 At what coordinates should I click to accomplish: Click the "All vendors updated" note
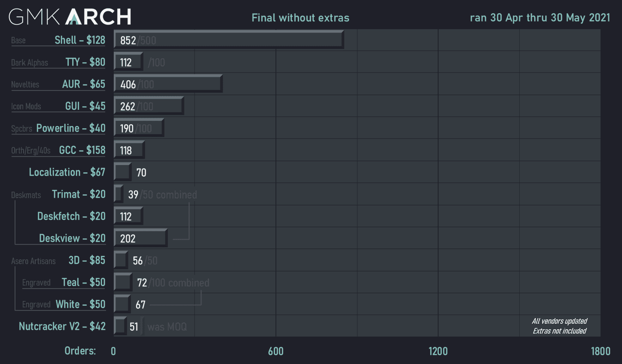tap(559, 321)
